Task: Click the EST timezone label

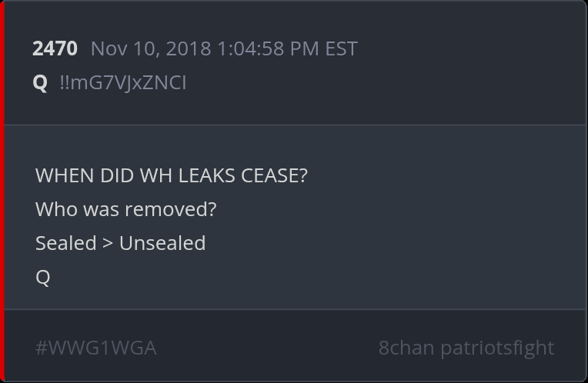Action: click(x=341, y=48)
